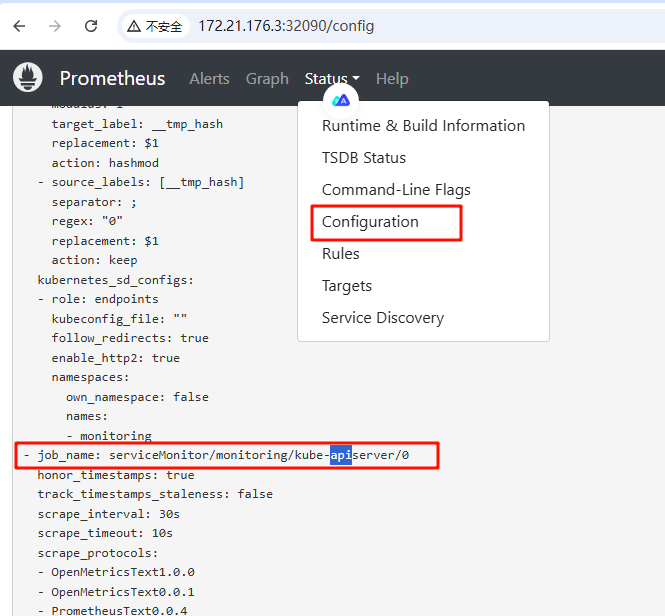Open the Help link in navbar
The image size is (665, 616).
click(392, 78)
